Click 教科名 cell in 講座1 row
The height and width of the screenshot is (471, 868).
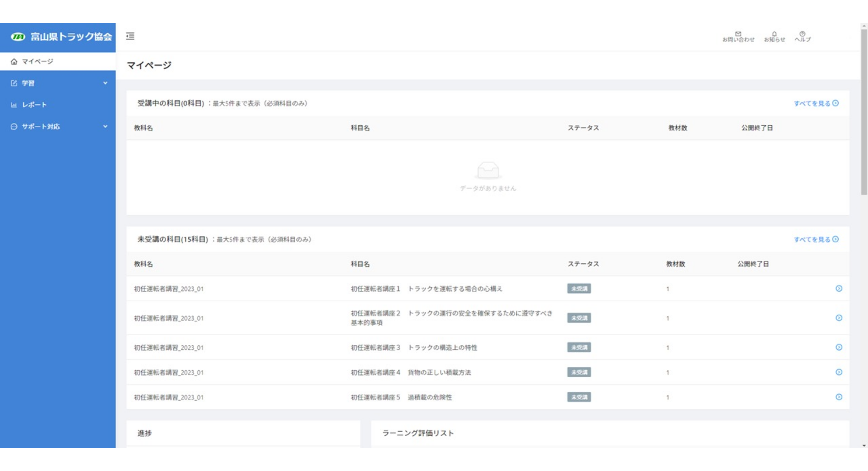169,289
